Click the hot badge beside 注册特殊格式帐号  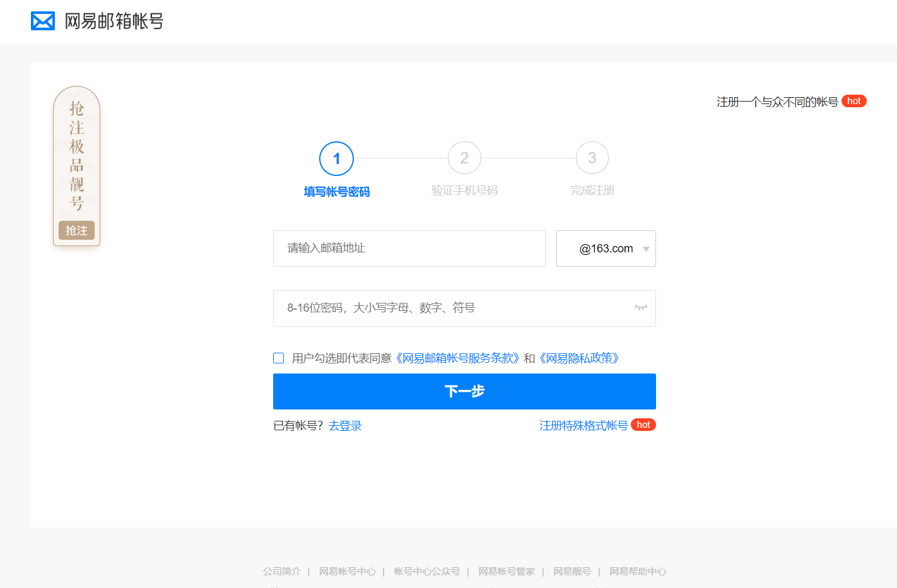click(x=643, y=425)
